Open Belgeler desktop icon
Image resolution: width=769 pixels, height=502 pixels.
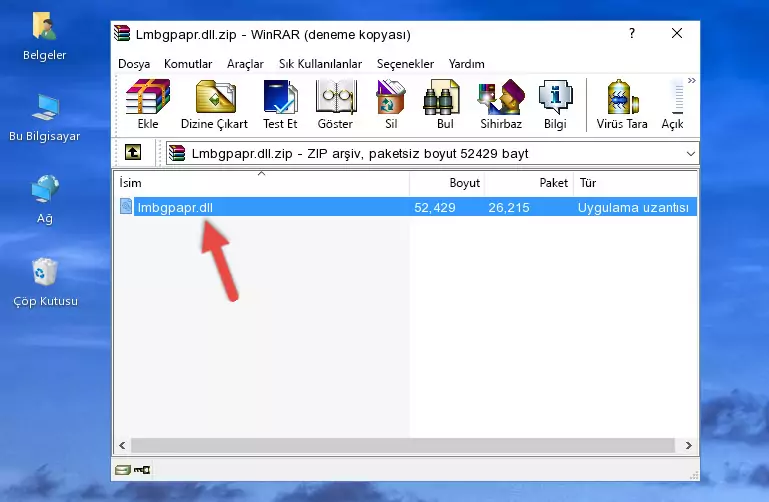click(x=44, y=36)
